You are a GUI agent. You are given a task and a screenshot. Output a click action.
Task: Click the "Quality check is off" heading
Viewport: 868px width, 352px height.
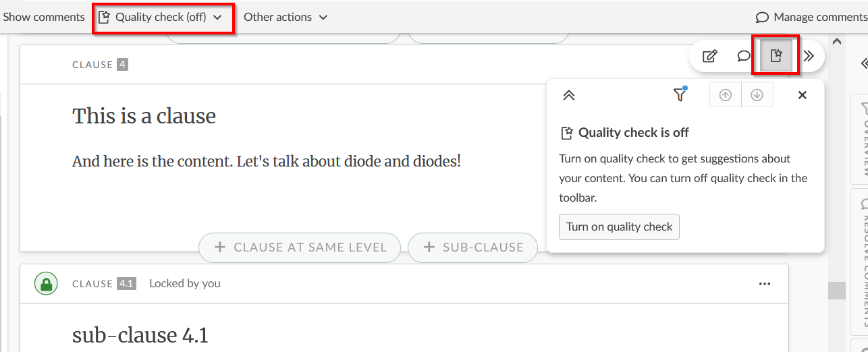(x=633, y=133)
